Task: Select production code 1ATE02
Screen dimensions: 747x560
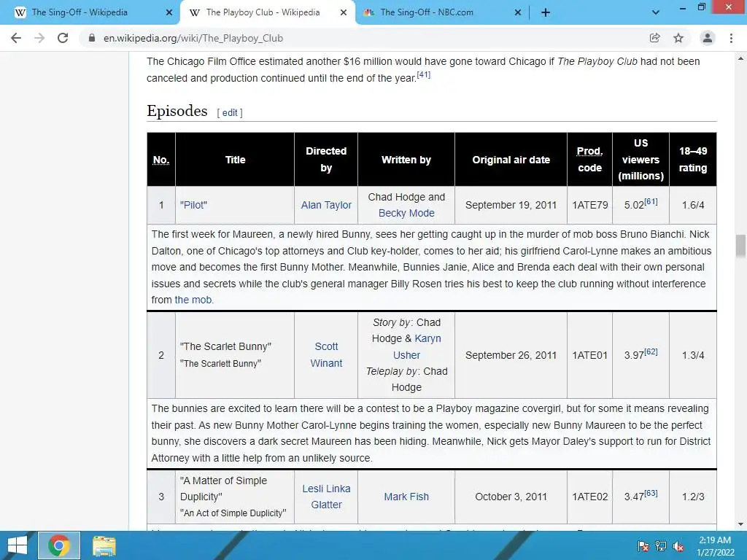Action: (589, 497)
